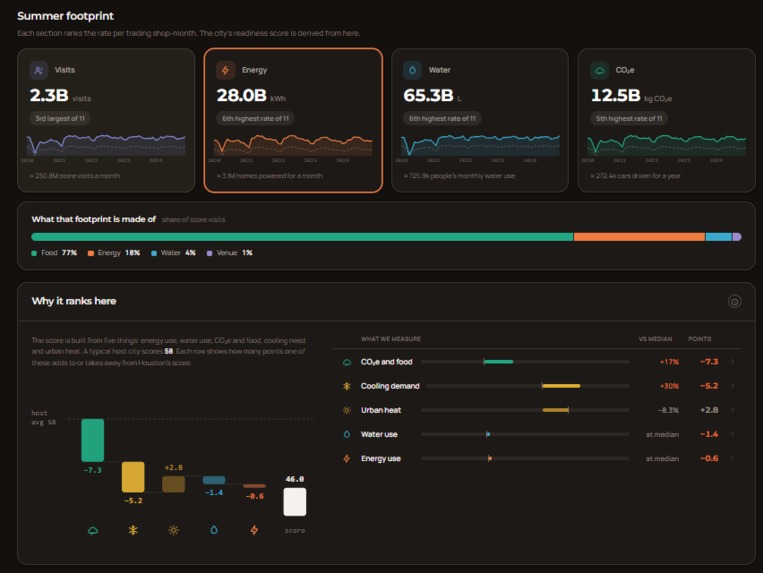Click the snowflake icon beside Cooling demand
The height and width of the screenshot is (573, 763).
tap(347, 386)
